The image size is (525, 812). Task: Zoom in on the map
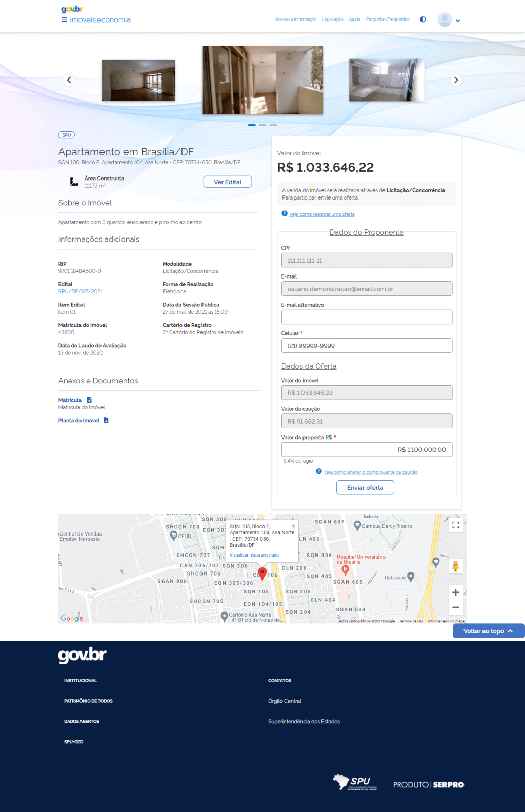pos(455,592)
